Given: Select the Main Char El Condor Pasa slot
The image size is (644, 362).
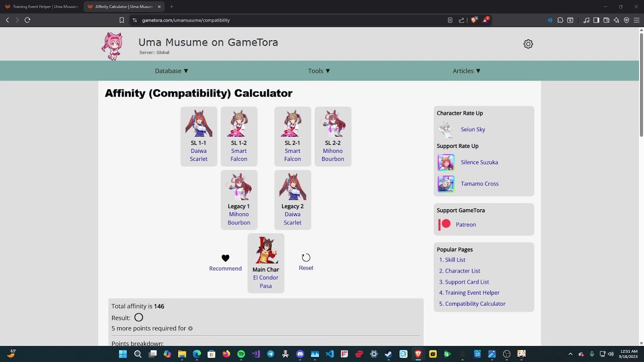Looking at the screenshot, I should click(266, 263).
